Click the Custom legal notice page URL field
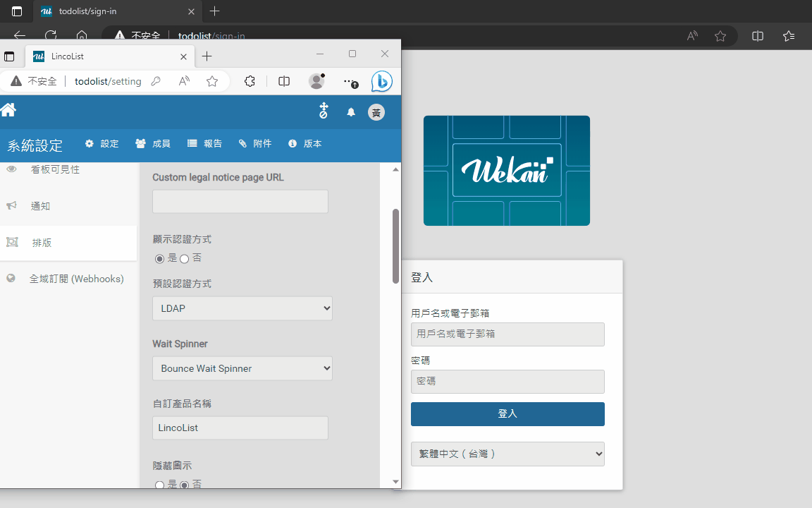This screenshot has height=508, width=812. coord(240,201)
